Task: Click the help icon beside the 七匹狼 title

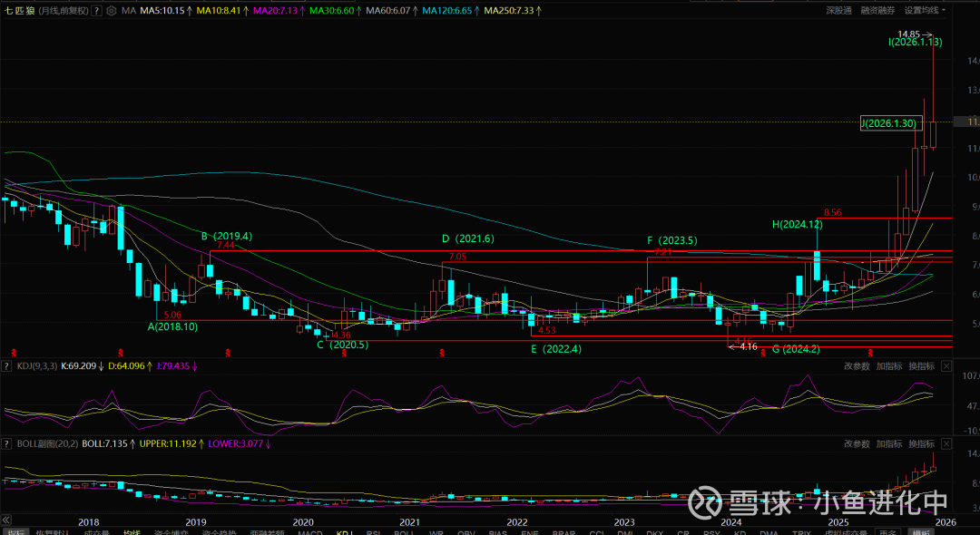Action: [97, 11]
